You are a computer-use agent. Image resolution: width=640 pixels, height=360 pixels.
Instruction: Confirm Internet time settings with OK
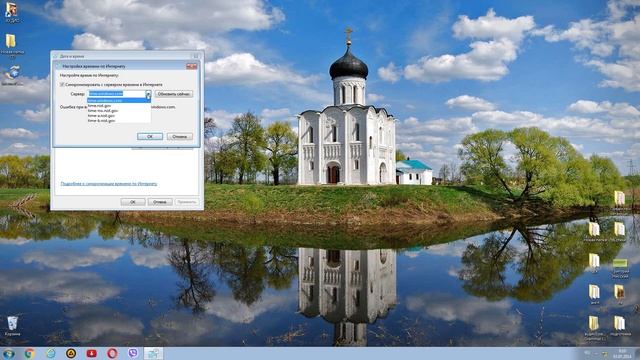pos(150,137)
